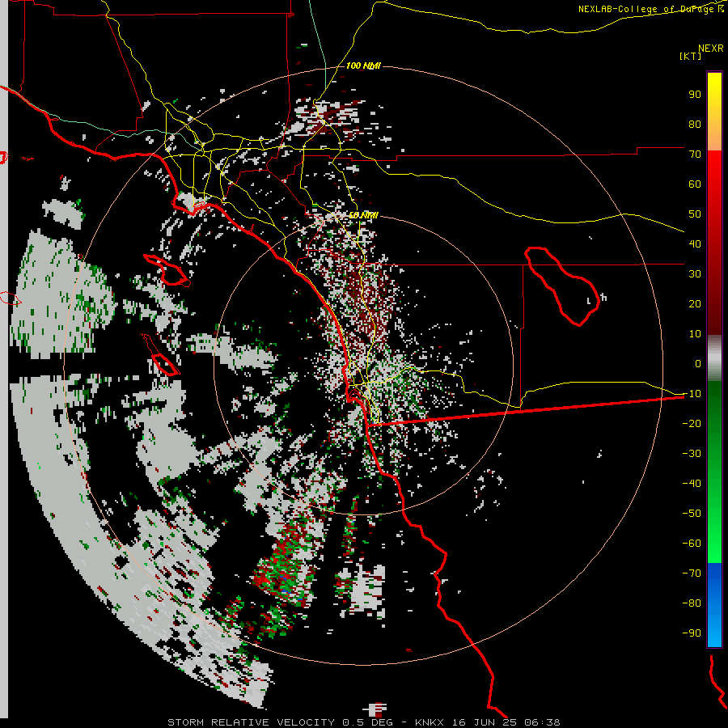The width and height of the screenshot is (728, 728).
Task: Select the -80 value on velocity scale
Action: [x=692, y=603]
